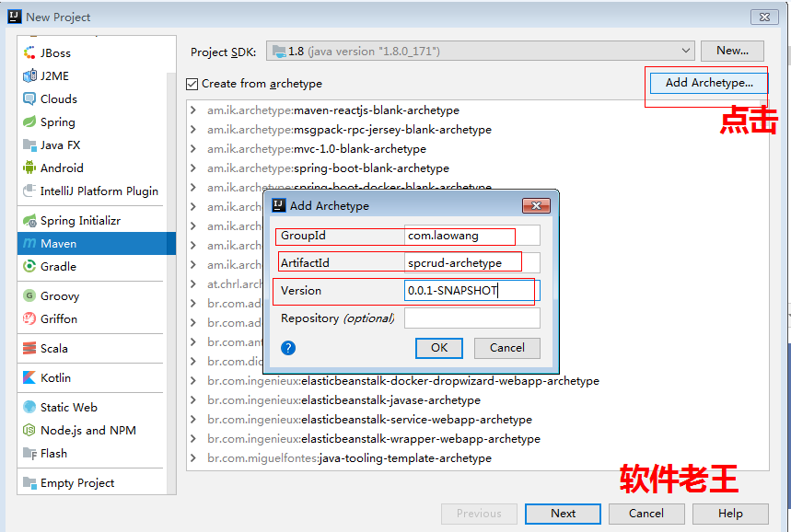The image size is (791, 532).
Task: Open Help for New Project
Action: click(x=730, y=514)
